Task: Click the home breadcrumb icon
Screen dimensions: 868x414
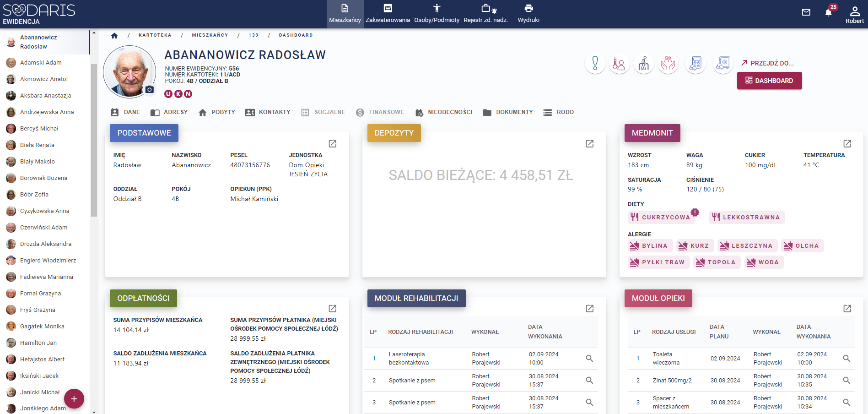Action: [x=114, y=35]
